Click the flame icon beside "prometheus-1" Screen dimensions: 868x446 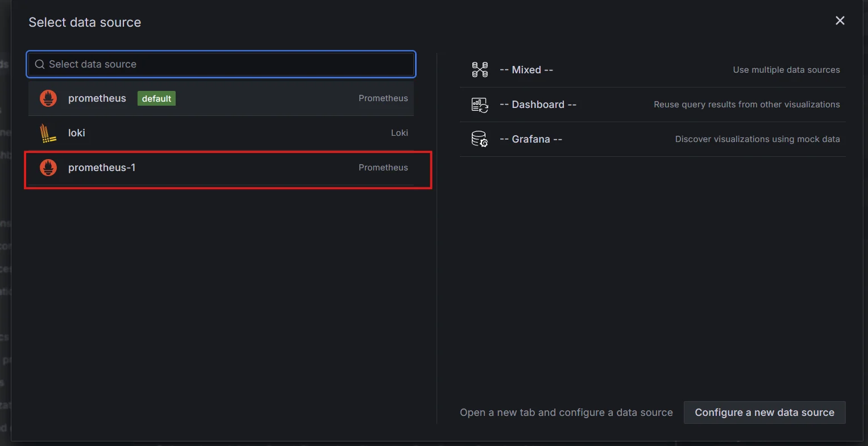48,168
